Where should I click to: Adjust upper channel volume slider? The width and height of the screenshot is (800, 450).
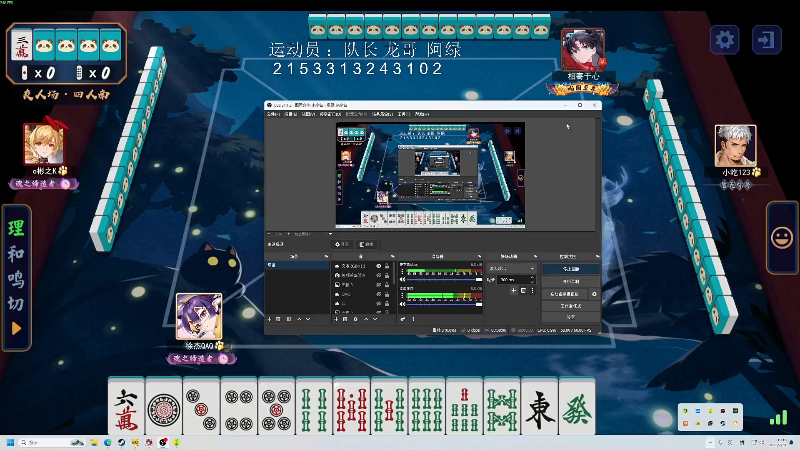click(444, 280)
